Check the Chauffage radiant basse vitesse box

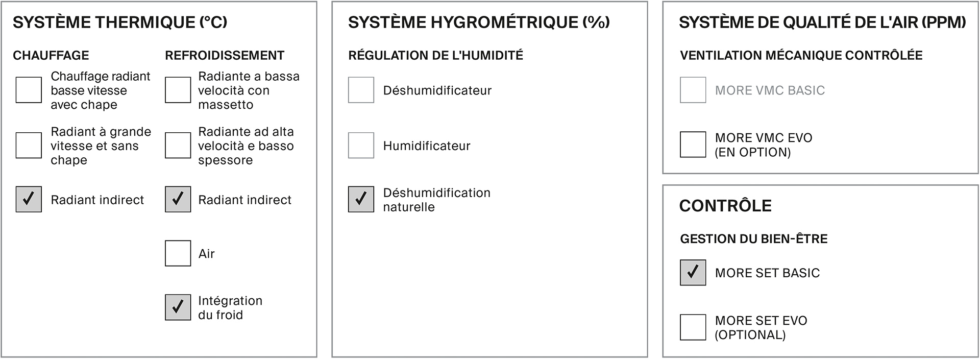(x=29, y=90)
